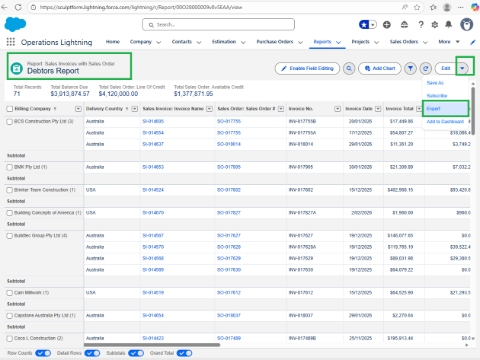Image resolution: width=480 pixels, height=360 pixels.
Task: Select the BMK Pty Ltd checkbox
Action: (x=10, y=167)
